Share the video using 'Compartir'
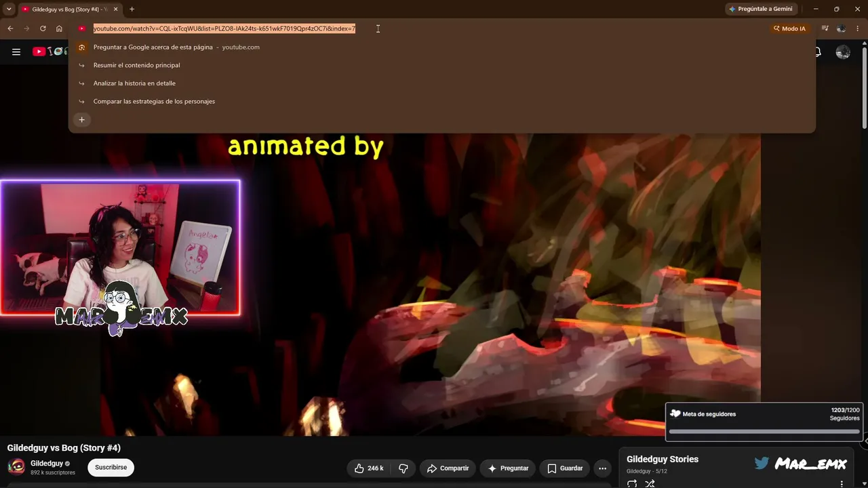This screenshot has height=488, width=868. (448, 468)
